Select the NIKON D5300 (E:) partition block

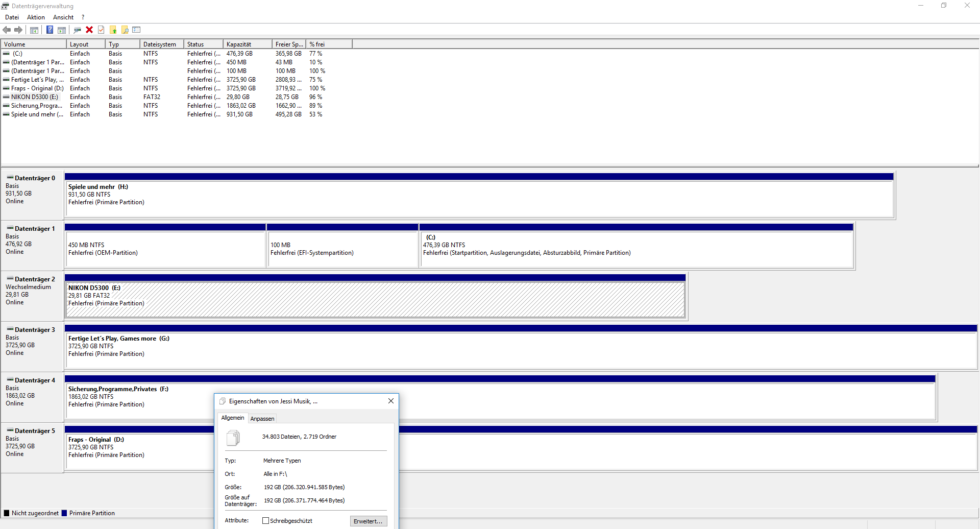click(x=375, y=296)
